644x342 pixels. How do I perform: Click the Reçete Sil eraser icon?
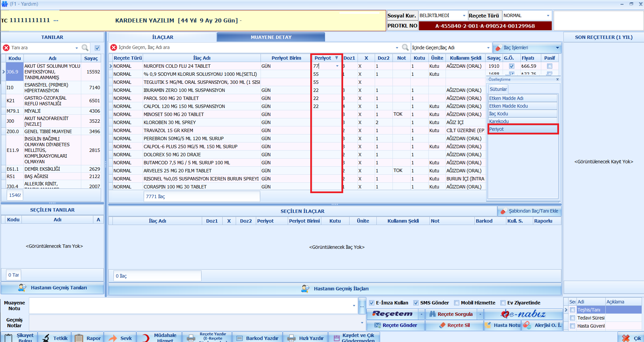(x=442, y=325)
